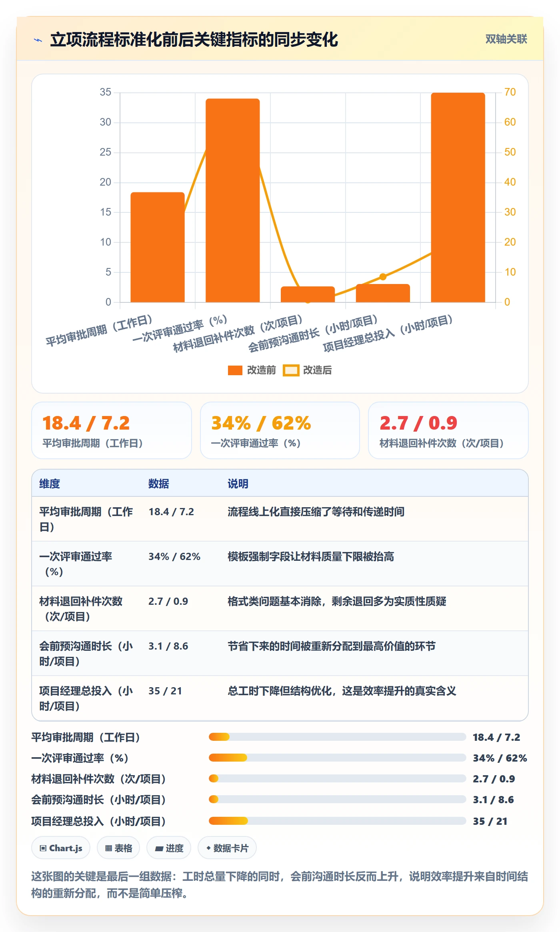Click the 双轴关联 badge in the header

(x=506, y=39)
